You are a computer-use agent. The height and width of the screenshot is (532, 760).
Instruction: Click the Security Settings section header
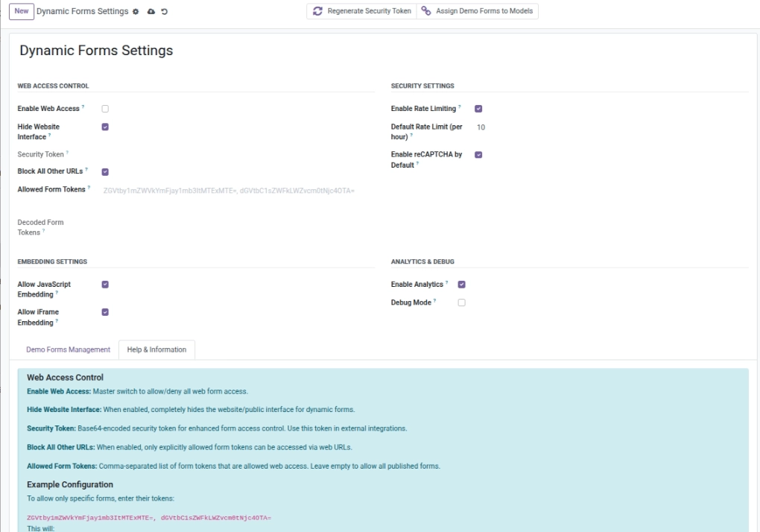point(422,86)
